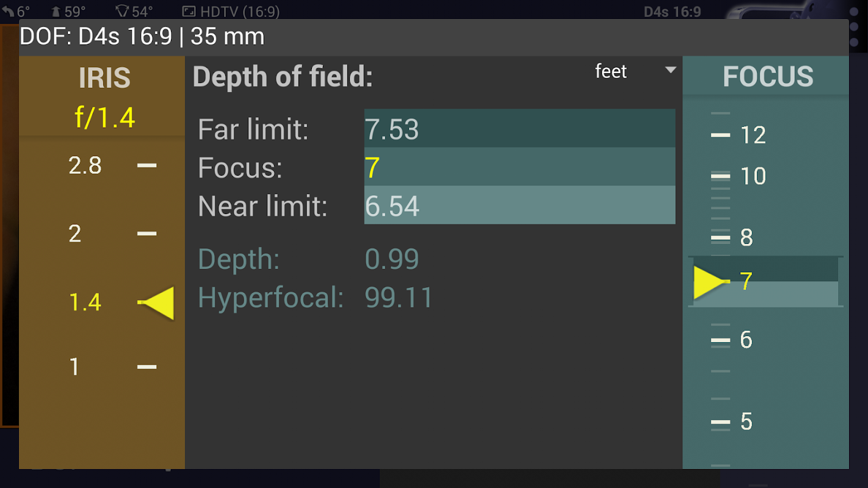This screenshot has height=488, width=868.
Task: Set focus distance to 8 on the scale
Action: pos(746,237)
